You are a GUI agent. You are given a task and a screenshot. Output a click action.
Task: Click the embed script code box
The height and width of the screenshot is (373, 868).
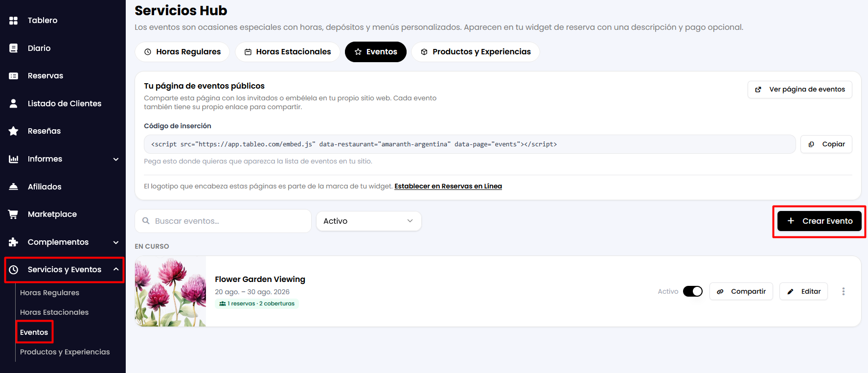tap(470, 144)
